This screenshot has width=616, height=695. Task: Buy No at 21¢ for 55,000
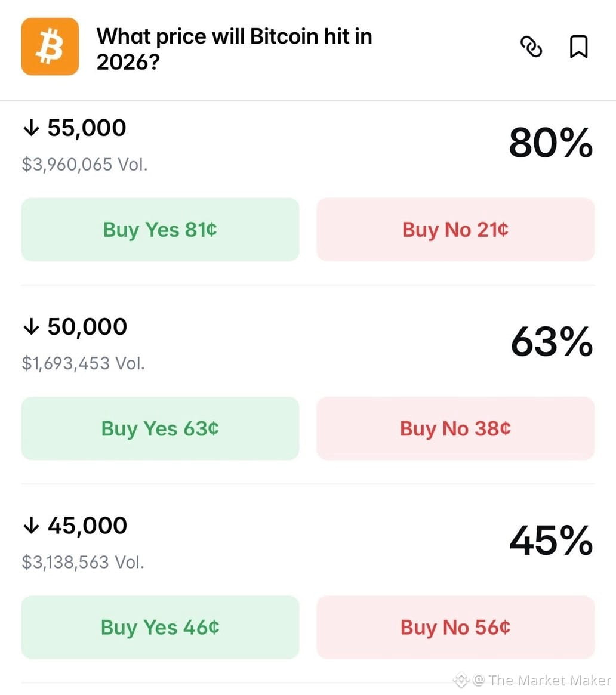455,230
